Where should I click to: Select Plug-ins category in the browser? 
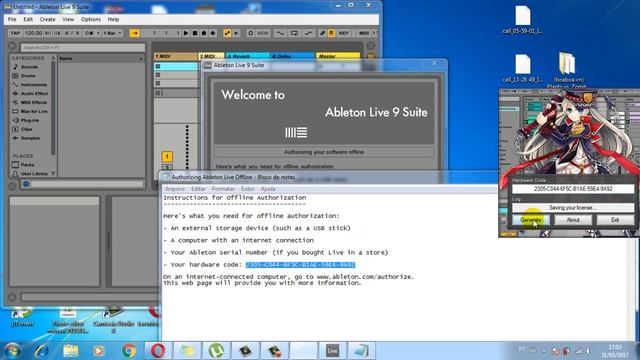coord(29,120)
